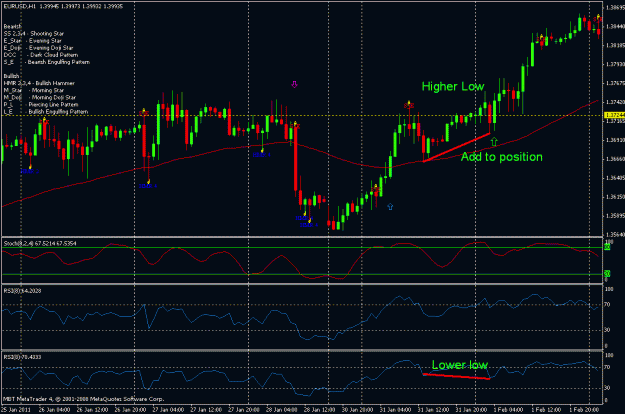Click the RSI(8) 64.2028 indicator label
This screenshot has width=625, height=414.
tap(22, 291)
